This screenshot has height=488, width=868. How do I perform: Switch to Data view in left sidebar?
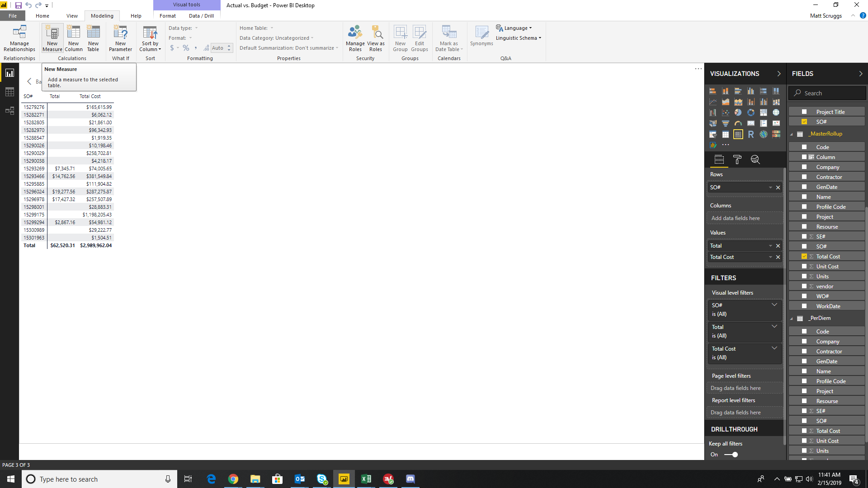click(9, 92)
